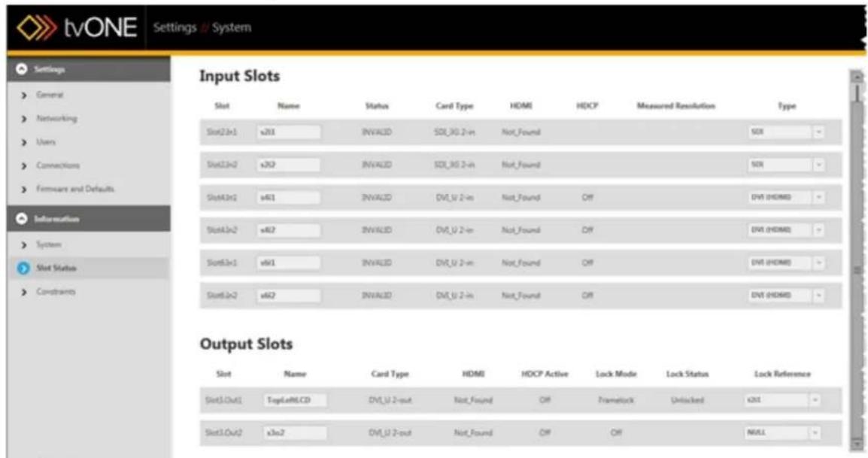868x458 pixels.
Task: Open the Type dropdown for Slot4.In1
Action: (786, 197)
